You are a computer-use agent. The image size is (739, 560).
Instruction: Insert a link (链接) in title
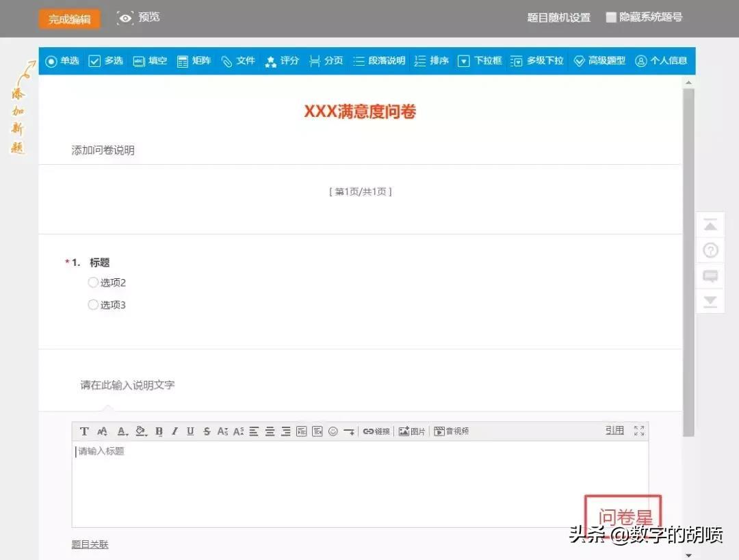tap(376, 431)
